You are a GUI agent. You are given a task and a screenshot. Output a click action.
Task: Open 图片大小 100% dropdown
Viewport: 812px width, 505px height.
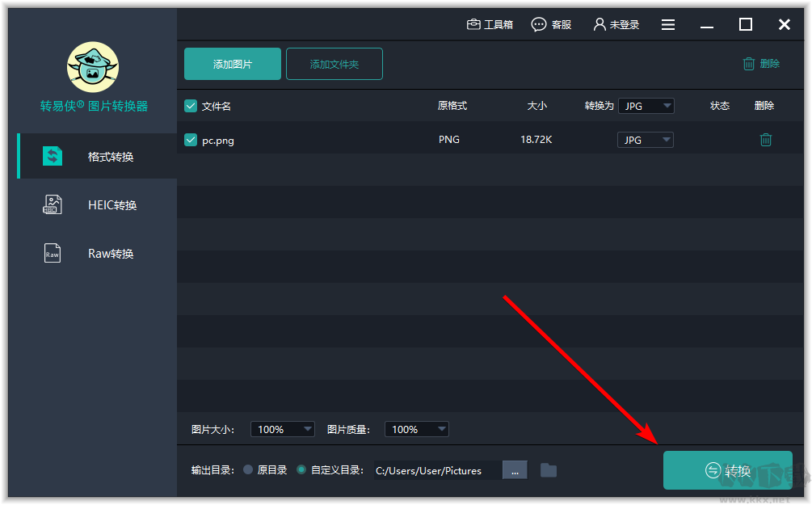click(x=283, y=429)
